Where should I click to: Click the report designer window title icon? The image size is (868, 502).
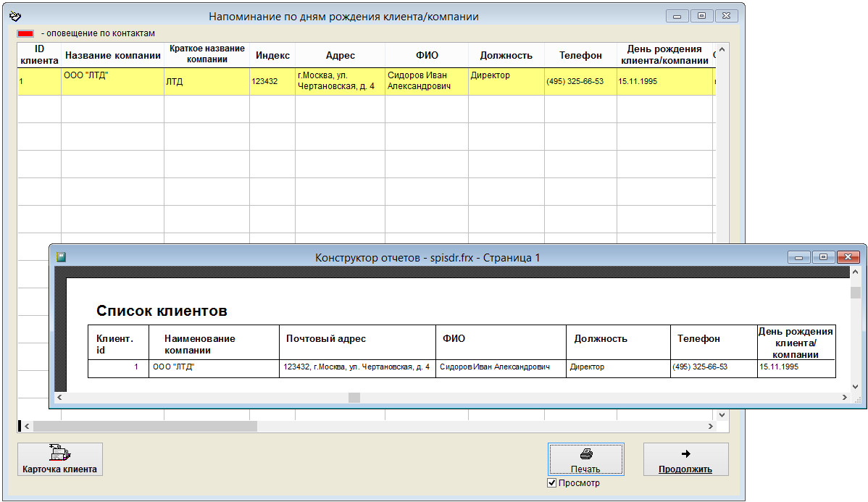[62, 257]
